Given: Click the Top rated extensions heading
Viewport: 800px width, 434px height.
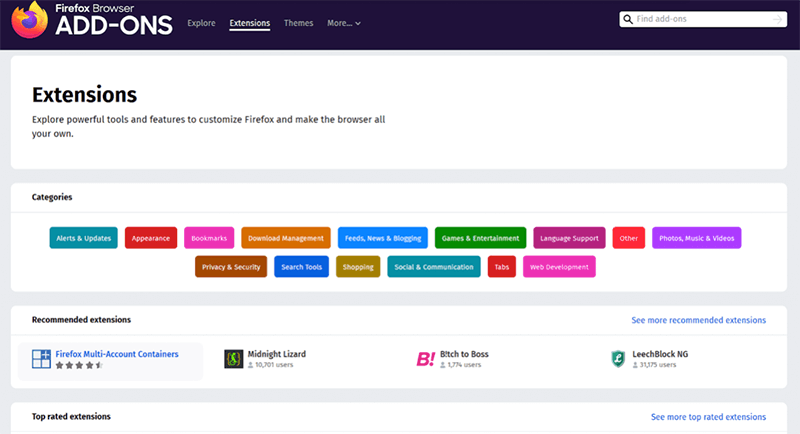Looking at the screenshot, I should pos(71,417).
